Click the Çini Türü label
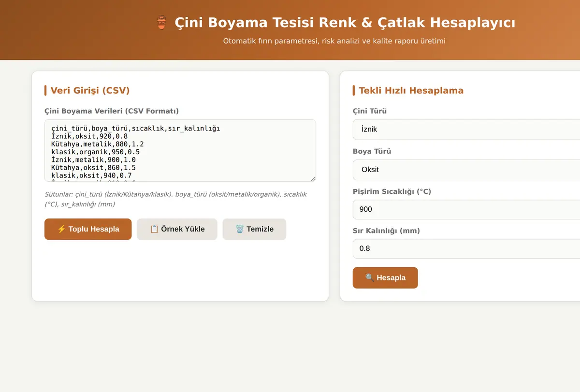580x392 pixels. coord(370,111)
